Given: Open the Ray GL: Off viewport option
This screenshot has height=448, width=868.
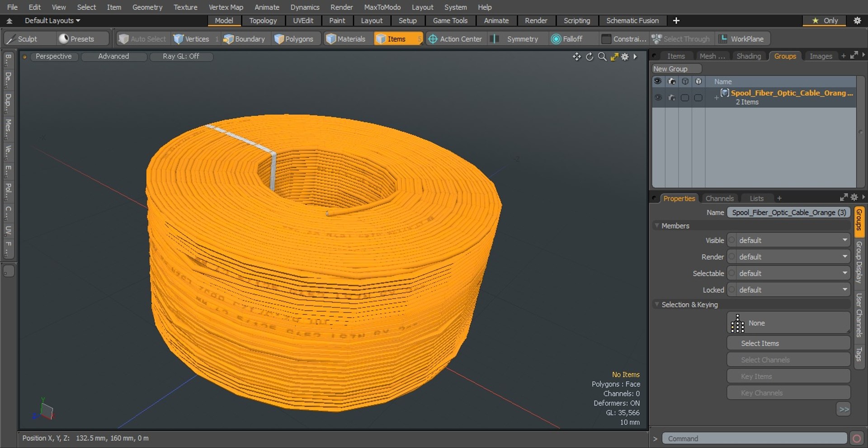Looking at the screenshot, I should 181,56.
